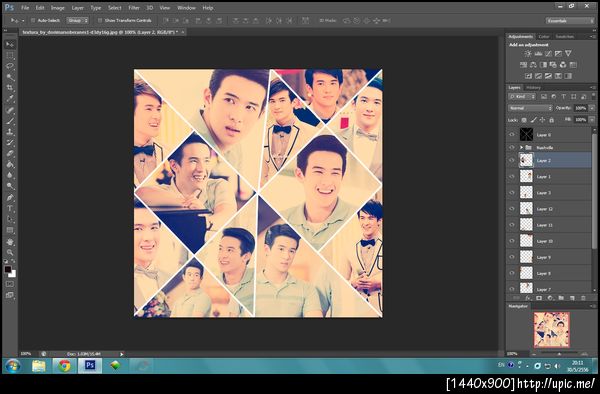Add a Photo Filter adjustment
Viewport: 600px width, 394px height.
(x=553, y=65)
